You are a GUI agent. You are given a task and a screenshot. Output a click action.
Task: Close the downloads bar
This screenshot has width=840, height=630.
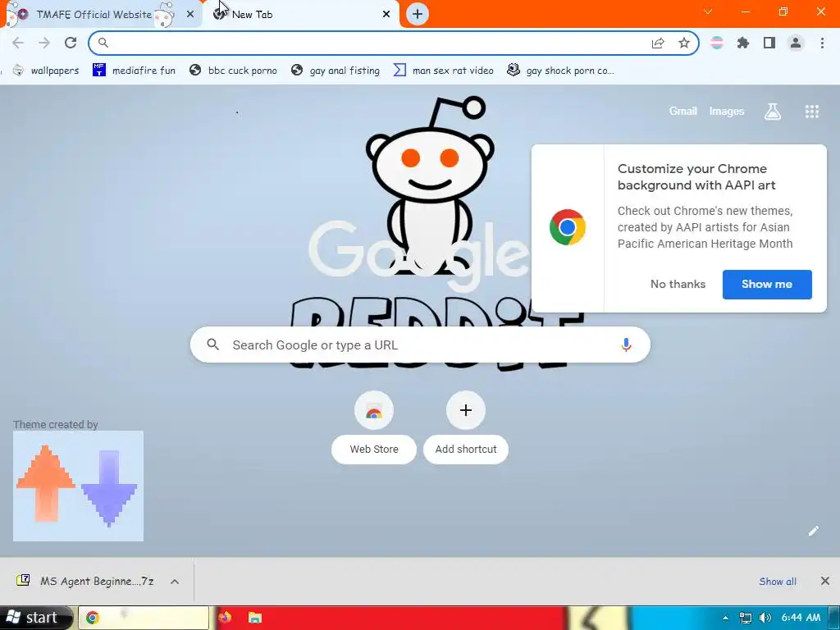(x=825, y=581)
